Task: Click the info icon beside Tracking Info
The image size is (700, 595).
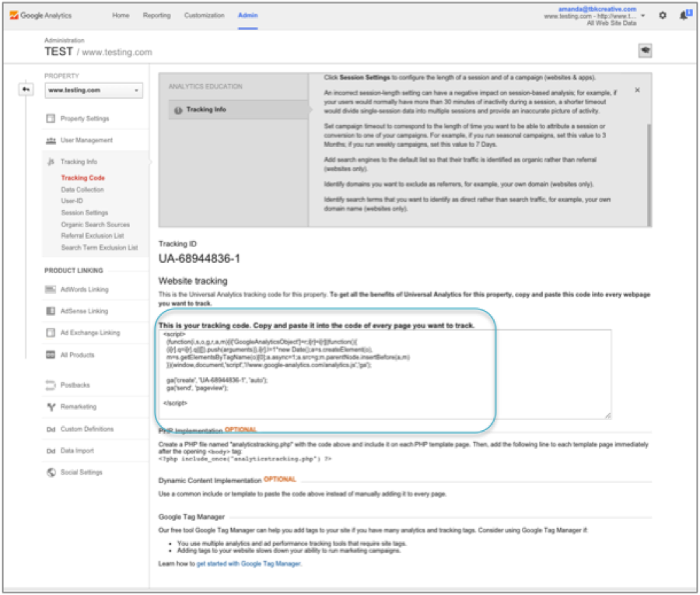Action: (x=178, y=110)
